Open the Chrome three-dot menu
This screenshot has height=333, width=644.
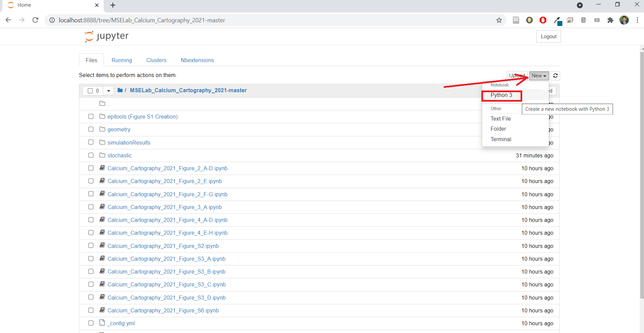(637, 20)
